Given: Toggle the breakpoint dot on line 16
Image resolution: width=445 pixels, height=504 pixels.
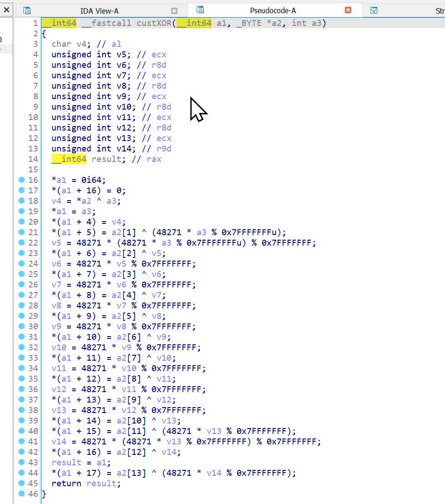Looking at the screenshot, I should pos(20,180).
